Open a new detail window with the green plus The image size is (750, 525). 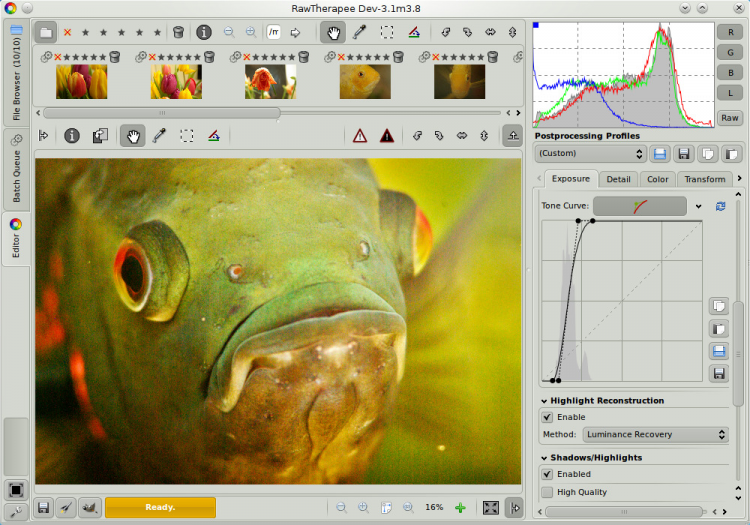pyautogui.click(x=460, y=508)
